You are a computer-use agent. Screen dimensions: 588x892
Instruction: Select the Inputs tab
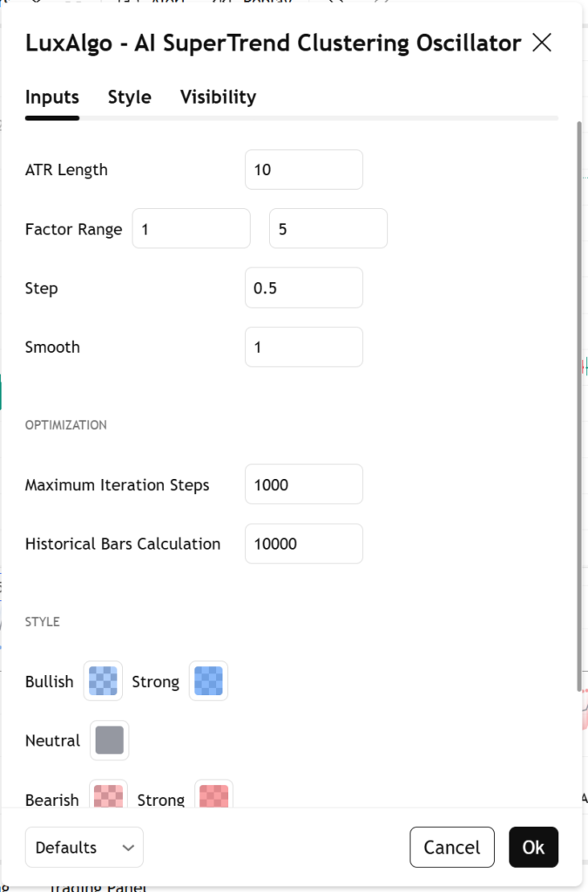[52, 97]
